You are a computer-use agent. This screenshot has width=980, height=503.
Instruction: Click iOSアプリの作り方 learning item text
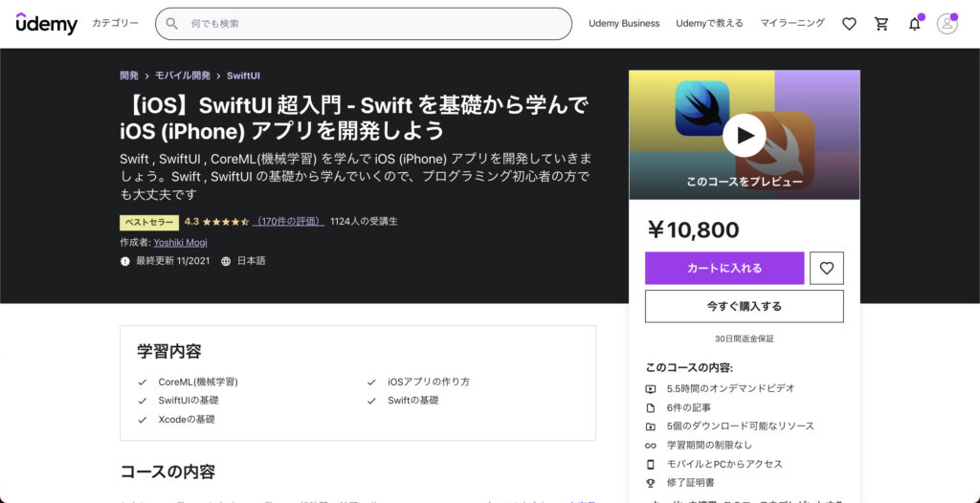[429, 382]
